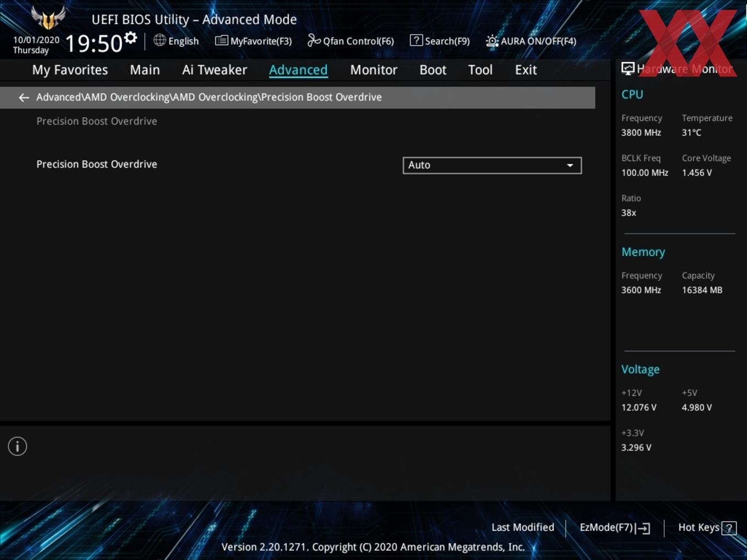Go to the Exit tab

tap(526, 70)
